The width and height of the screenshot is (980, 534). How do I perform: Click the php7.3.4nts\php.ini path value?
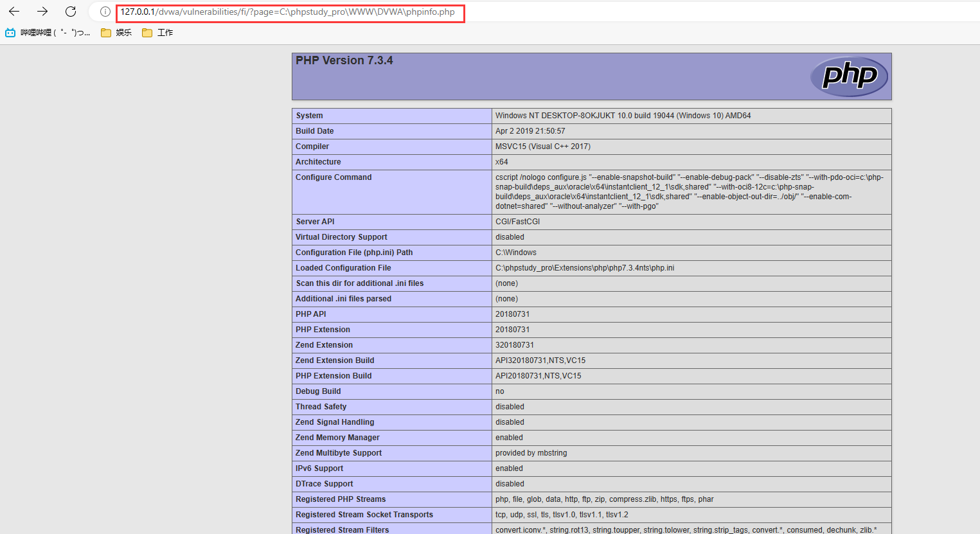pyautogui.click(x=585, y=268)
